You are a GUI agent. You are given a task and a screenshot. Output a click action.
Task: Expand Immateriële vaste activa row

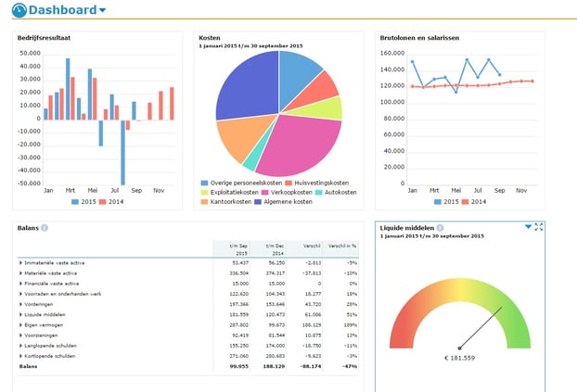tap(20, 263)
